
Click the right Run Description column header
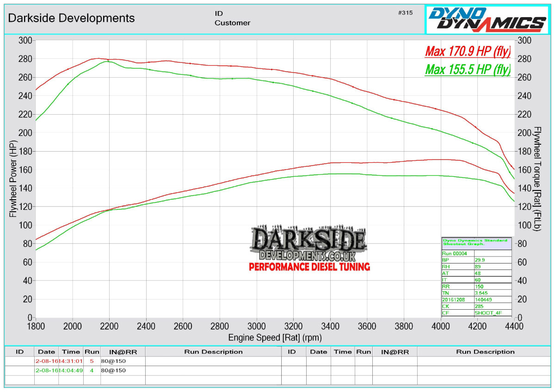(485, 352)
